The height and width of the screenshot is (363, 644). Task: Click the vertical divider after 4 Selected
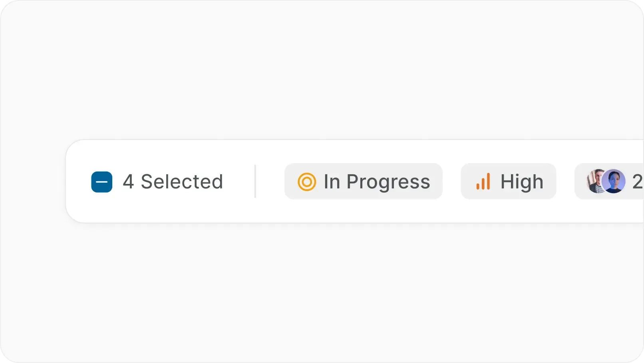click(255, 181)
